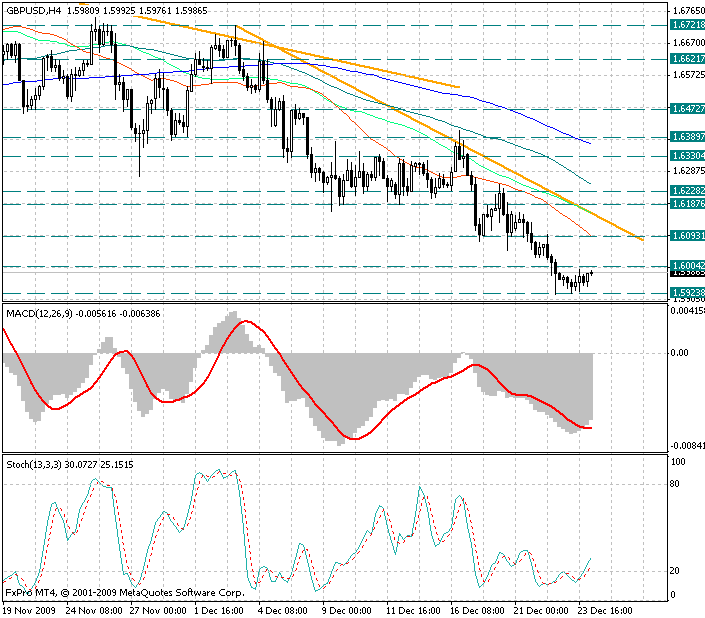Click the 16 Dec 08:00 date label

tap(477, 611)
